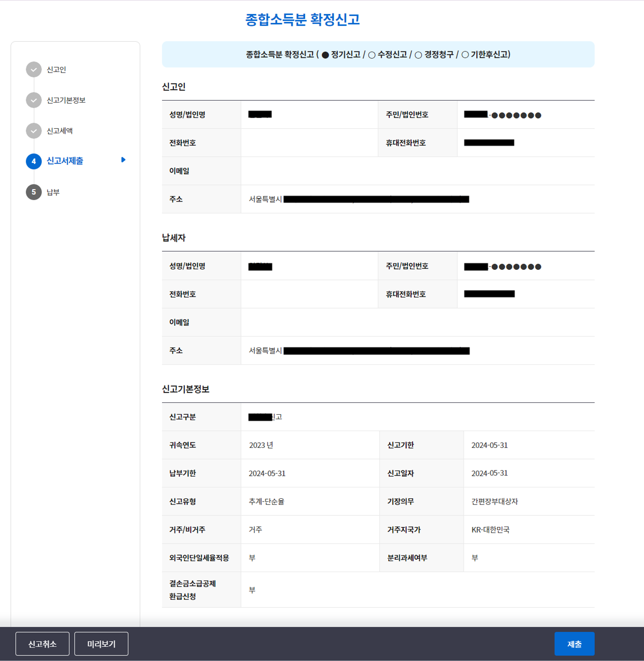This screenshot has height=661, width=644.
Task: Click the 신고일자 label cell
Action: [x=421, y=473]
